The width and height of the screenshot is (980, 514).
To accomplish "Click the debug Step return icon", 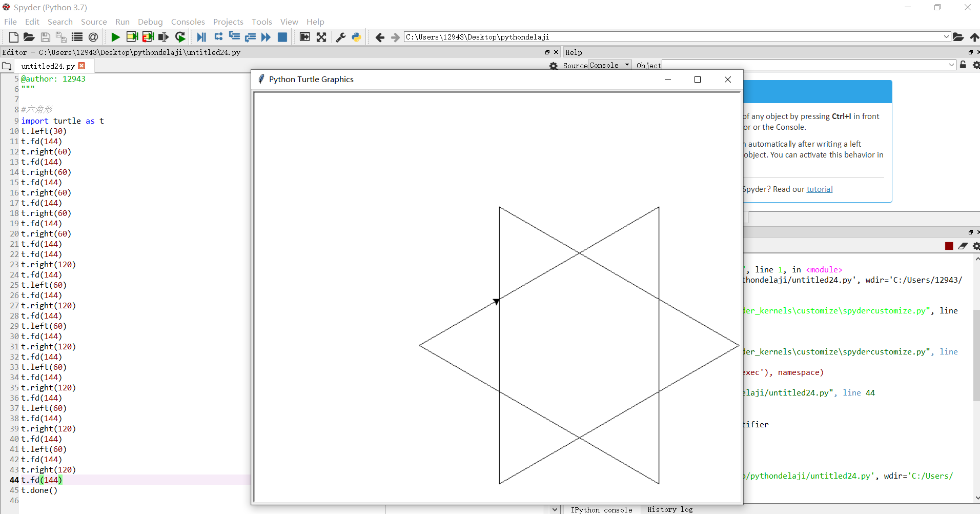I will [x=250, y=37].
